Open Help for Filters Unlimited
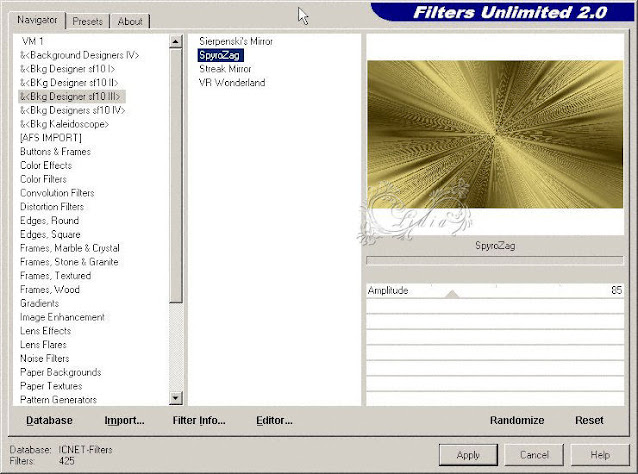The height and width of the screenshot is (474, 638). (600, 455)
